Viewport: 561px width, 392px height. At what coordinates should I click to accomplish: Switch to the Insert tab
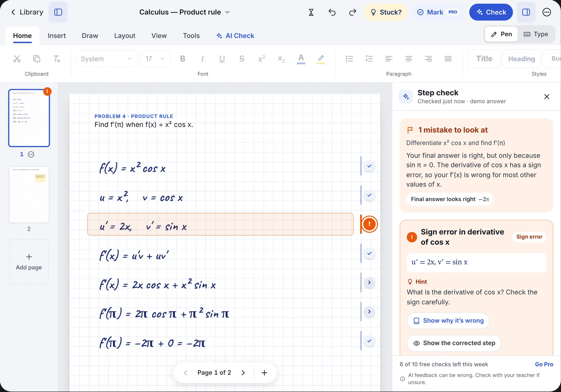click(57, 36)
